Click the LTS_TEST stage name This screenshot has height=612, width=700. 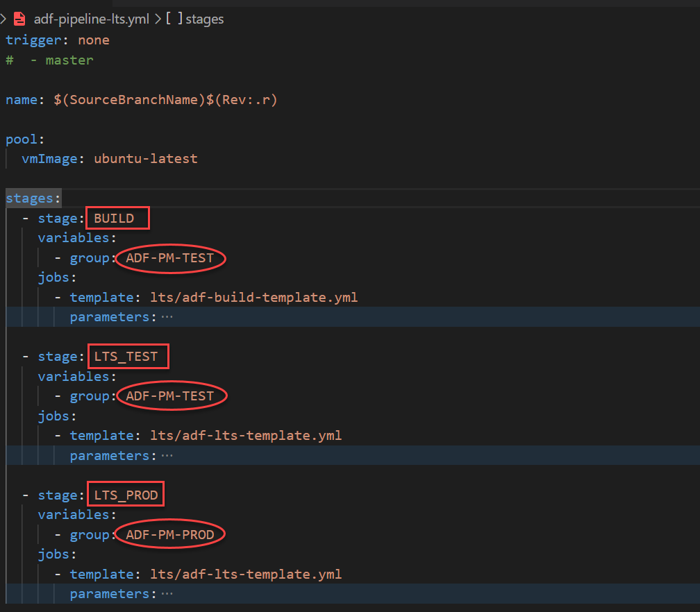[x=126, y=357]
